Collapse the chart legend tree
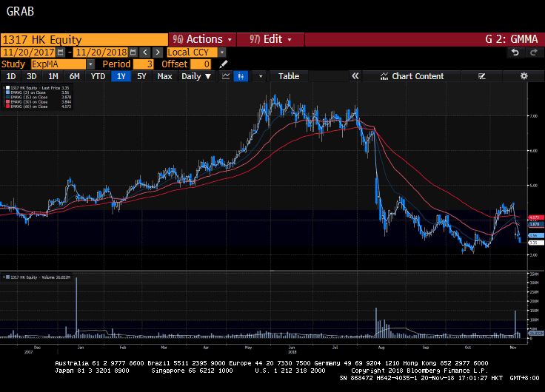This screenshot has height=392, width=545. (x=4, y=88)
